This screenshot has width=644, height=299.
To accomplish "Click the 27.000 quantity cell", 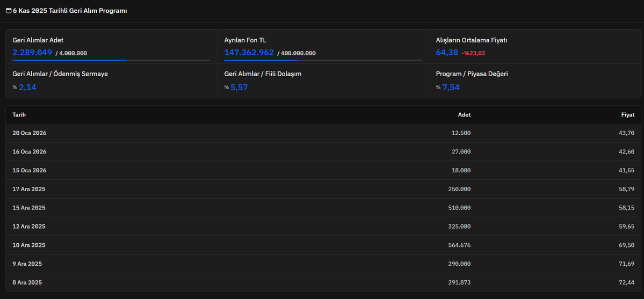I will tap(460, 151).
